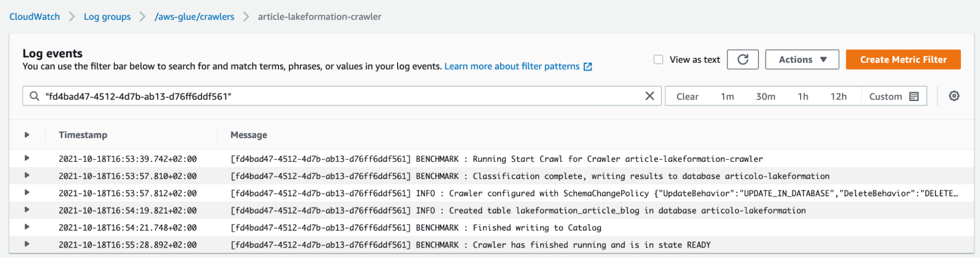The width and height of the screenshot is (980, 258).
Task: Open the calendar icon beside Custom
Action: tap(914, 97)
